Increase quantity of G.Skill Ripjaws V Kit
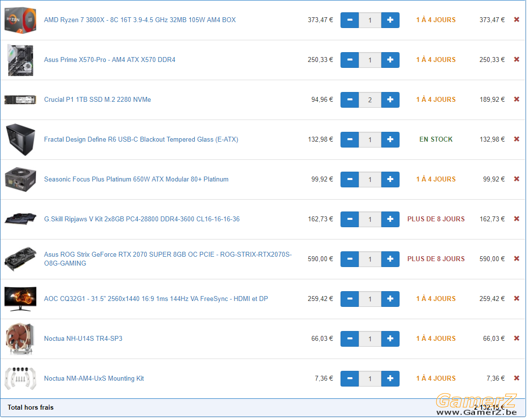This screenshot has height=420, width=527. click(x=390, y=219)
